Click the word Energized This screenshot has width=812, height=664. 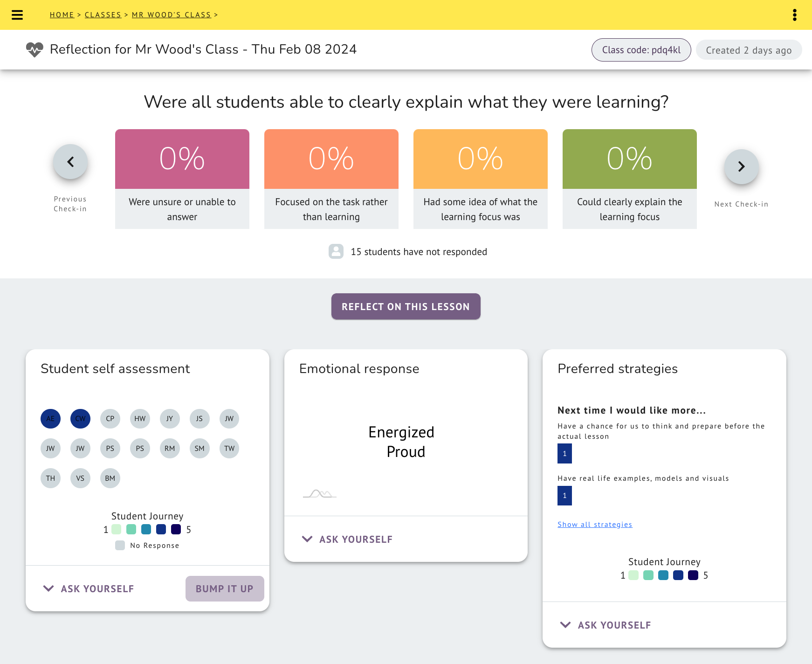pyautogui.click(x=401, y=432)
